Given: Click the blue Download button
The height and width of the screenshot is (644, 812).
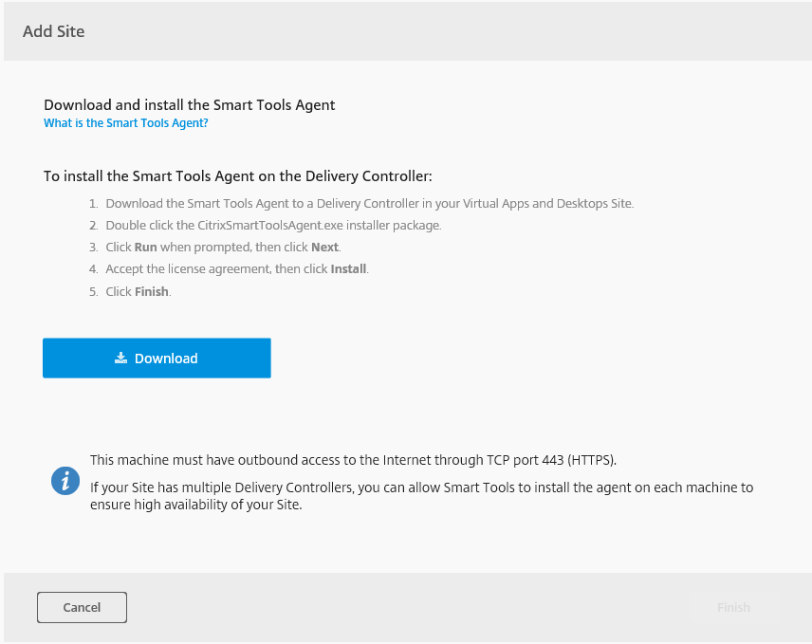Looking at the screenshot, I should point(157,359).
